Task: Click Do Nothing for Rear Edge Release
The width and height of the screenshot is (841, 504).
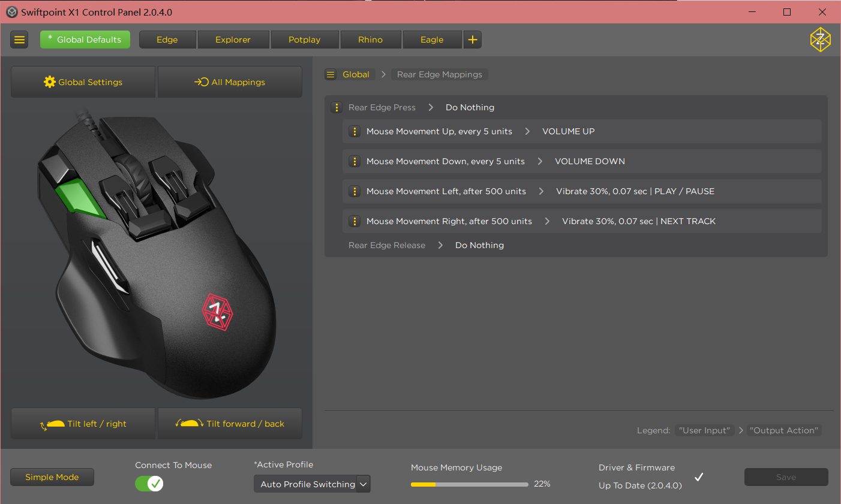Action: [479, 245]
